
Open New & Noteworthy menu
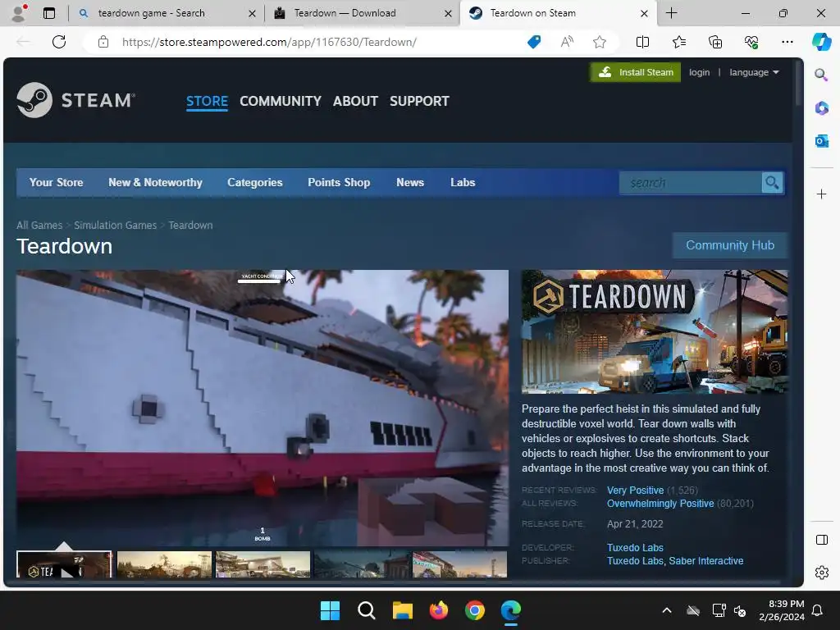[155, 183]
